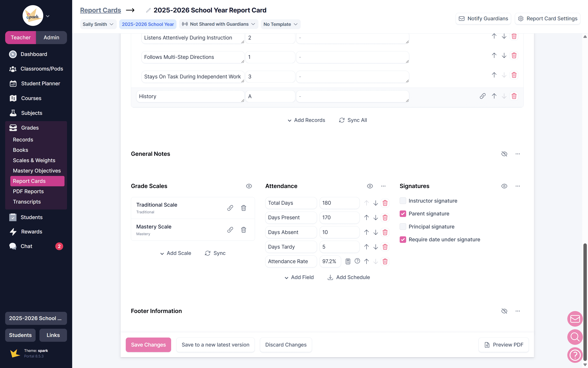Click link icon for Traditional Scale
The image size is (588, 368).
(x=230, y=208)
